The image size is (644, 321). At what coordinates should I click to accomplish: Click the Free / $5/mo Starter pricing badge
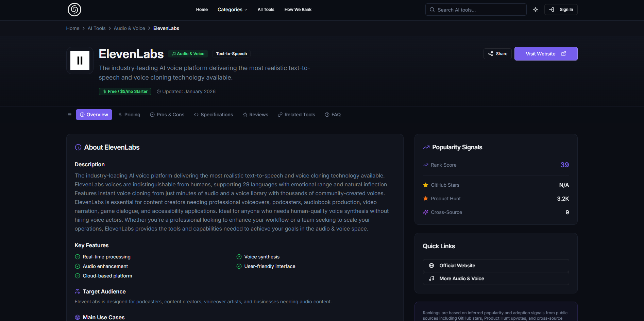[124, 91]
